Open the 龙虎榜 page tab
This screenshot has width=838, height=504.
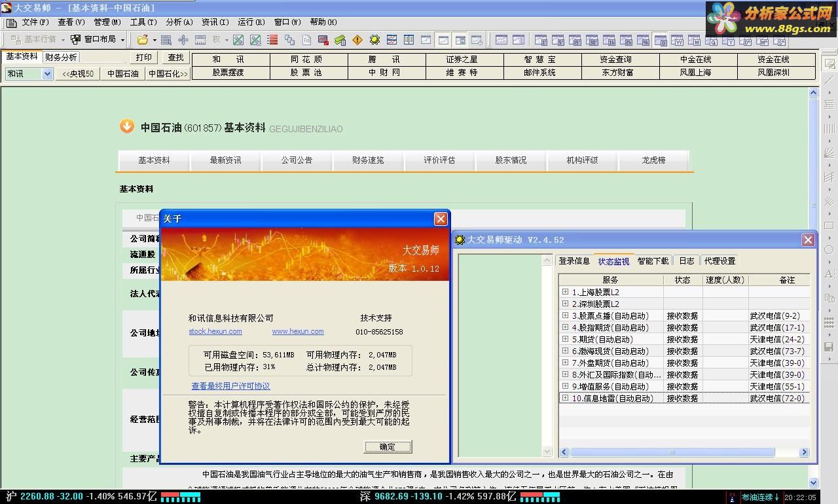pyautogui.click(x=653, y=160)
